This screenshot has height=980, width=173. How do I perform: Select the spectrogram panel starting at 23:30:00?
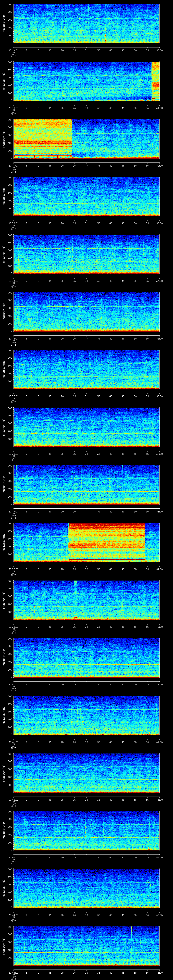coord(86,81)
